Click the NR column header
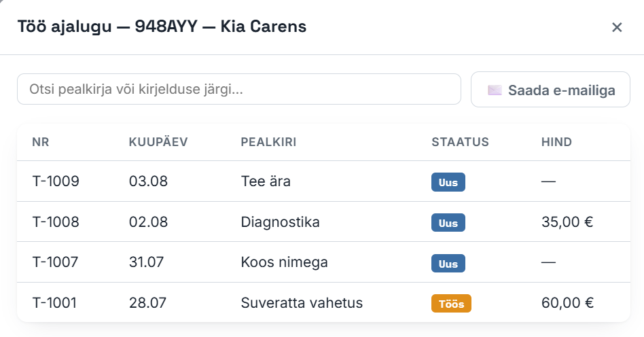This screenshot has height=337, width=644. [x=41, y=142]
